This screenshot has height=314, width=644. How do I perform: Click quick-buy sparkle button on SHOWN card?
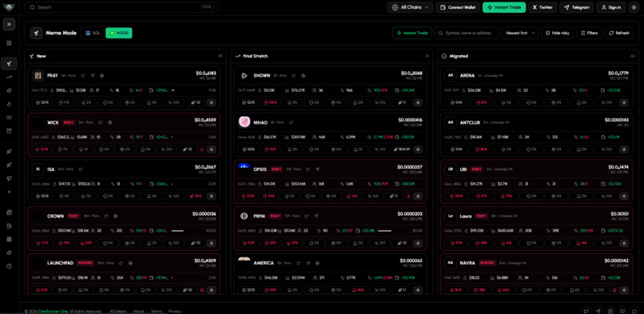tap(418, 102)
